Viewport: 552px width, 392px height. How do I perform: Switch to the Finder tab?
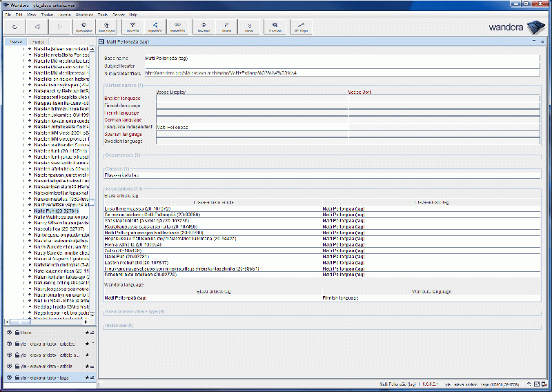38,41
